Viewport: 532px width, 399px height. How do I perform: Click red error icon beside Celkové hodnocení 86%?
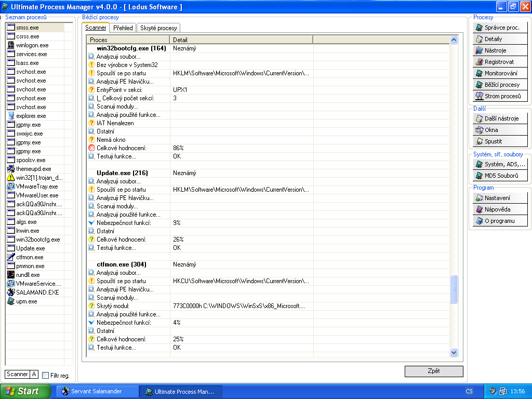point(91,148)
